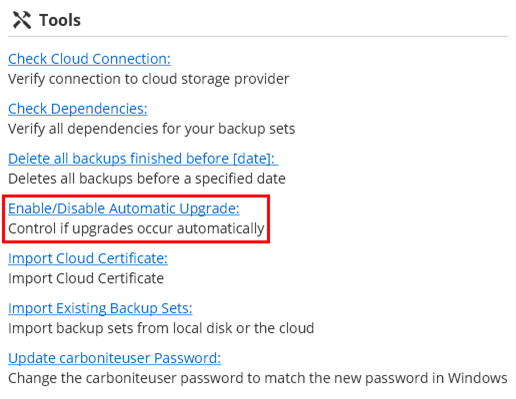Click 'Deletes all backups before a specified date'

147,179
